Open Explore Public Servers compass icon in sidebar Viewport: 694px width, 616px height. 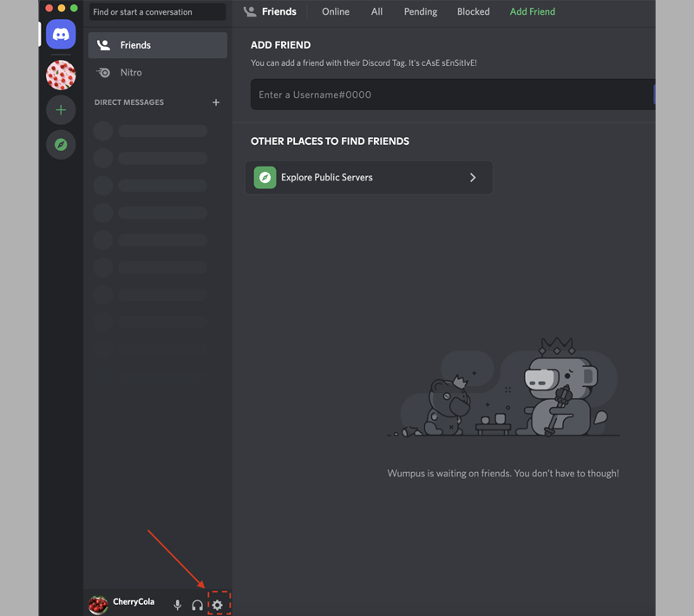[x=61, y=145]
